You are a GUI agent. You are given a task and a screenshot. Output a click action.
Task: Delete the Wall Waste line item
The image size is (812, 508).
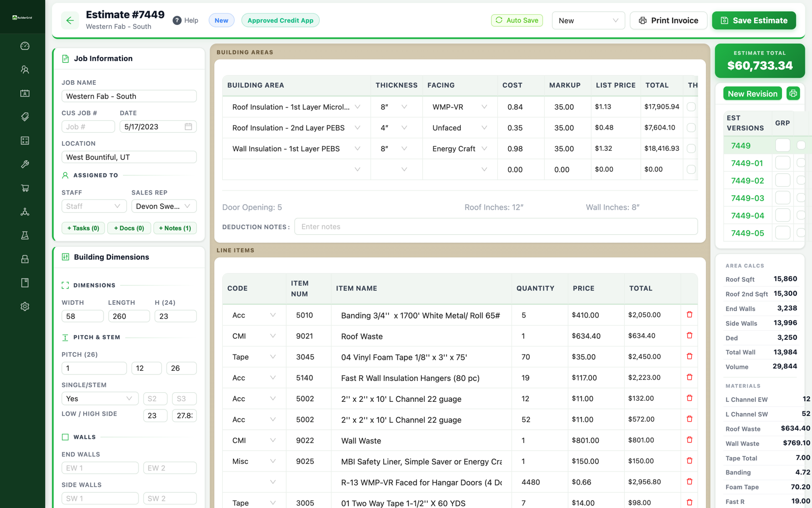pos(689,440)
